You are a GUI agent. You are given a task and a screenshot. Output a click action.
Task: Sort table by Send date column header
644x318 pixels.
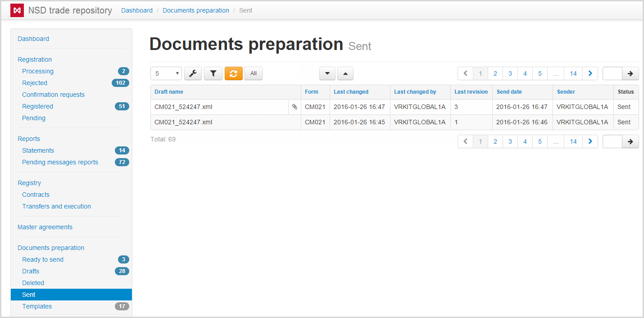click(509, 92)
